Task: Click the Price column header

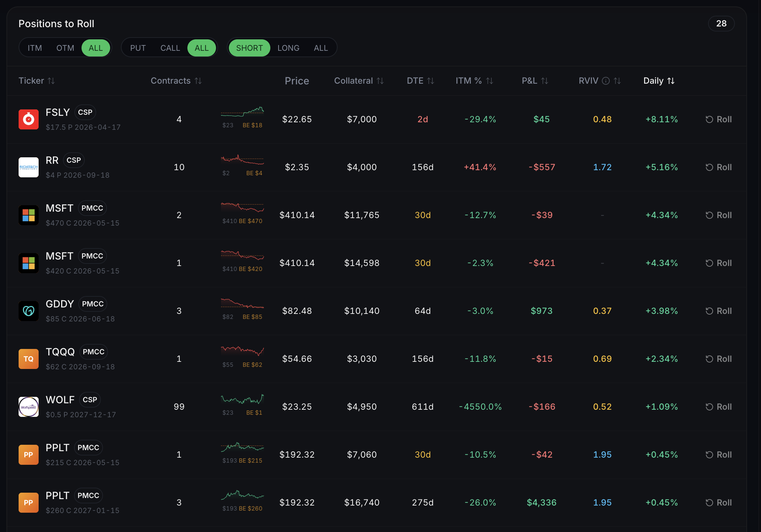Action: (x=297, y=81)
